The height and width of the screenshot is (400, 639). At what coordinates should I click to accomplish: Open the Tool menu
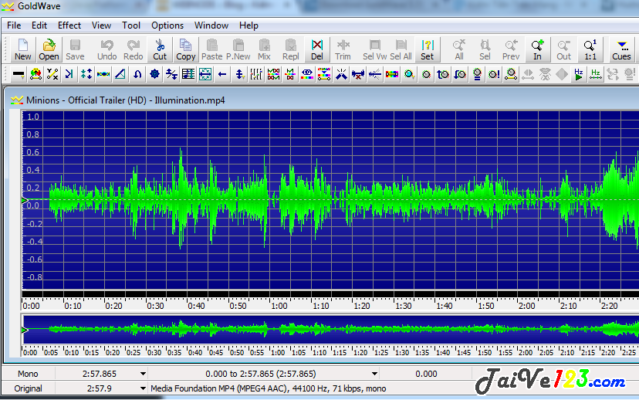[131, 25]
